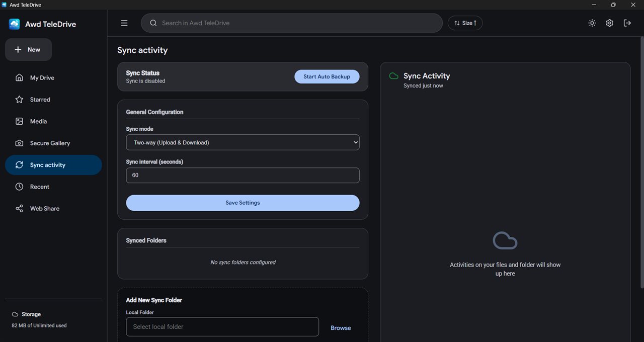Screen dimensions: 644x342
Task: Click the New plus button
Action: pyautogui.click(x=28, y=50)
